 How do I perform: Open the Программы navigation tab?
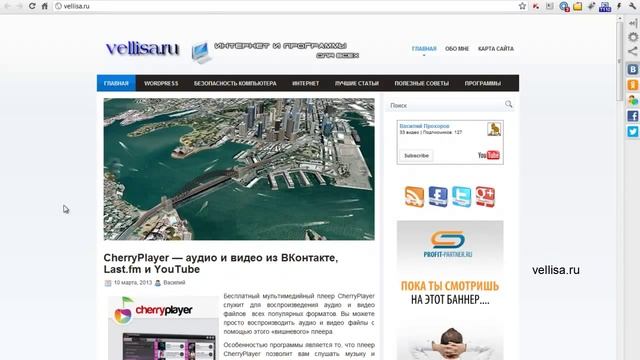[x=482, y=83]
